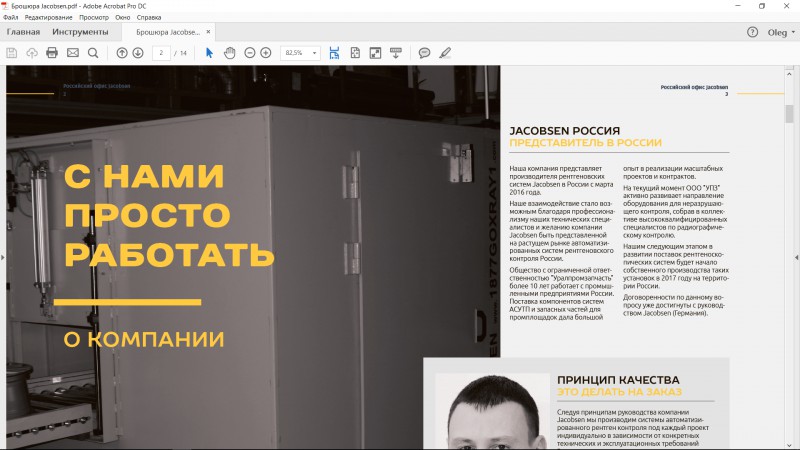Image resolution: width=800 pixels, height=450 pixels.
Task: Click the heading JACOBSEN РОССИЯ
Action: click(565, 131)
